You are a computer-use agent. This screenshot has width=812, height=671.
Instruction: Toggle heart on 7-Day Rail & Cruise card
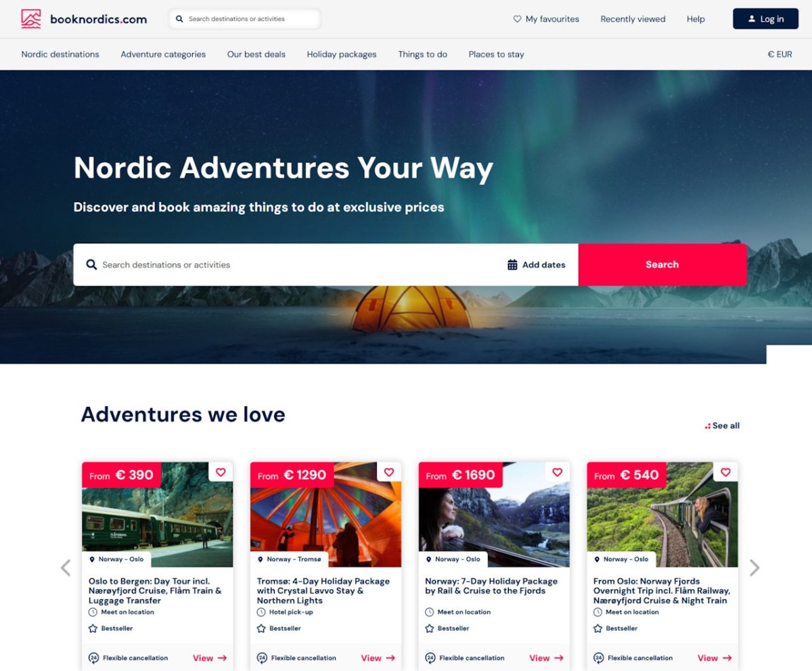point(558,472)
